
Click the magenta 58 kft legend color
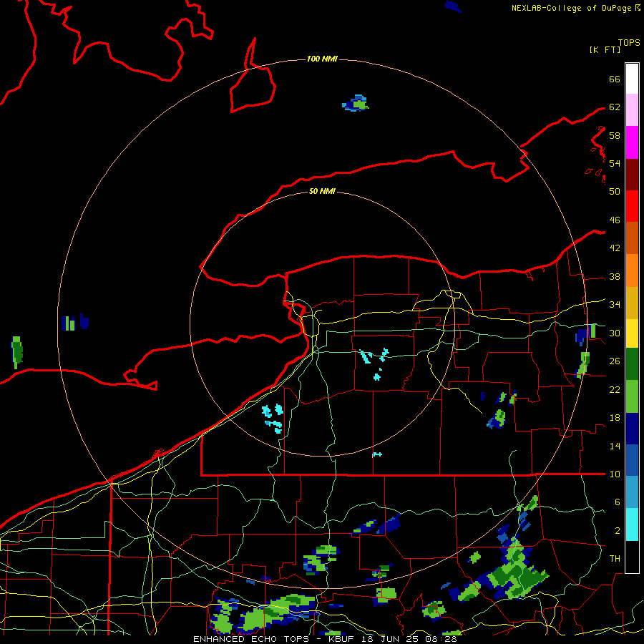(632, 142)
